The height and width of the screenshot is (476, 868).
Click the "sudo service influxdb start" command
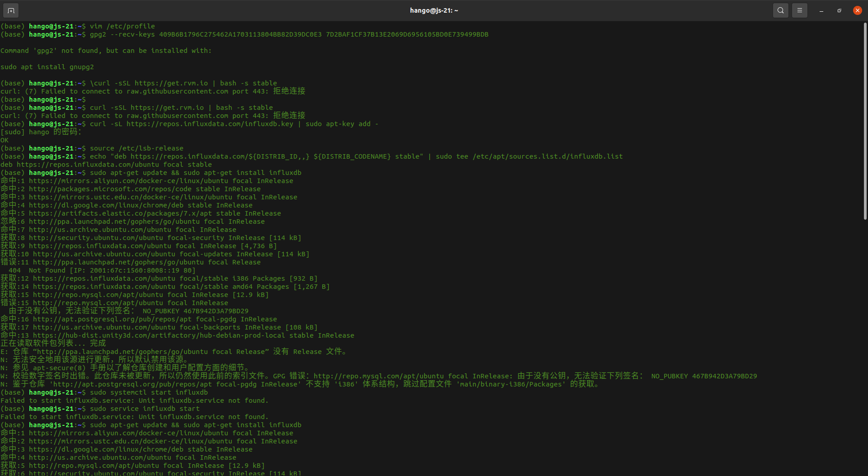(x=145, y=409)
